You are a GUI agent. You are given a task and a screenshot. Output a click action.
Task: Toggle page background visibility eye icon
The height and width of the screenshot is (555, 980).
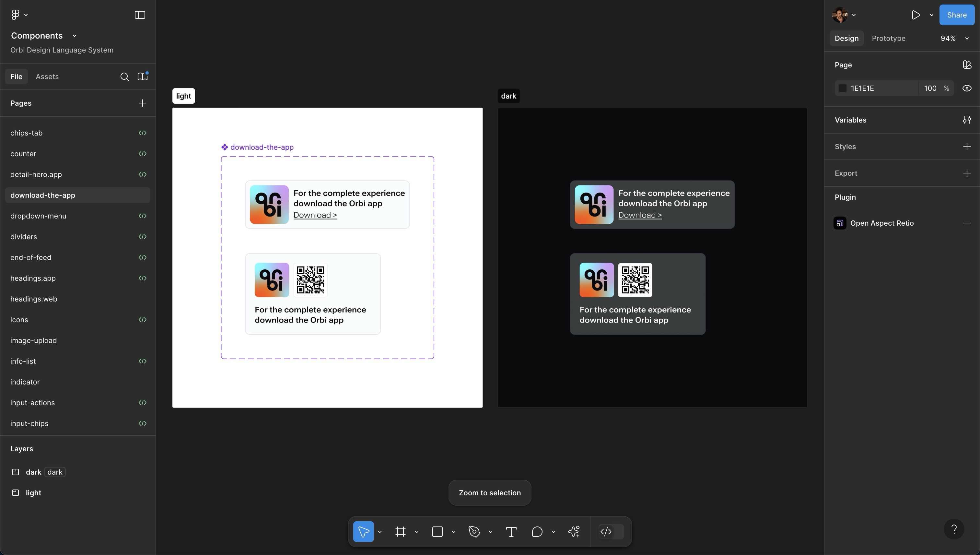pos(967,89)
